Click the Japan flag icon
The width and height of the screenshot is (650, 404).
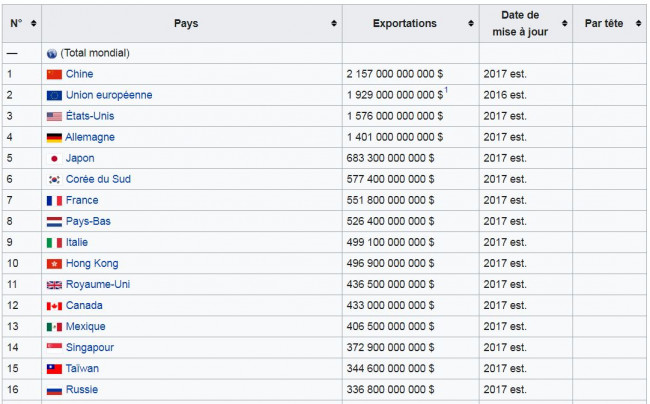point(54,159)
